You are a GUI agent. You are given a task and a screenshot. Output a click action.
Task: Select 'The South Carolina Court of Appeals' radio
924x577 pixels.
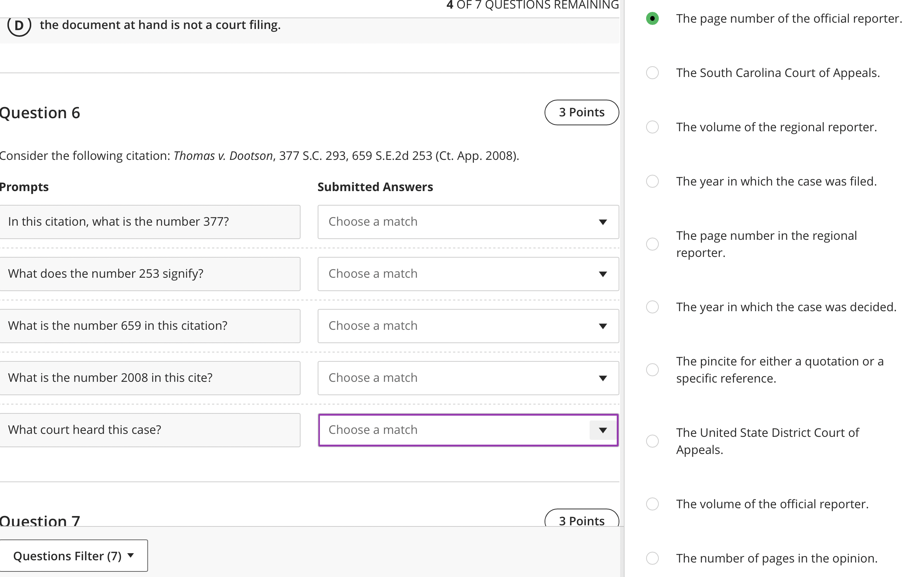coord(652,72)
